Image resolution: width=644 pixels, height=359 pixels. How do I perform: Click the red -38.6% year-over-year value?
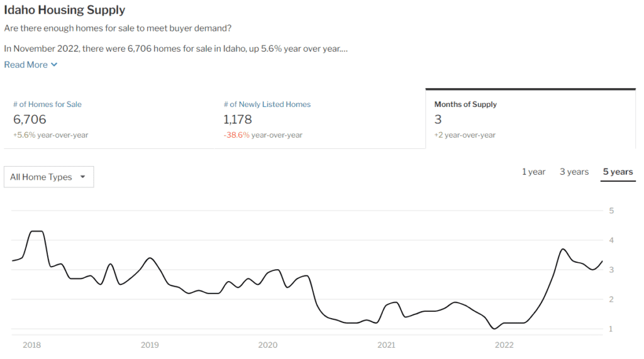[236, 135]
